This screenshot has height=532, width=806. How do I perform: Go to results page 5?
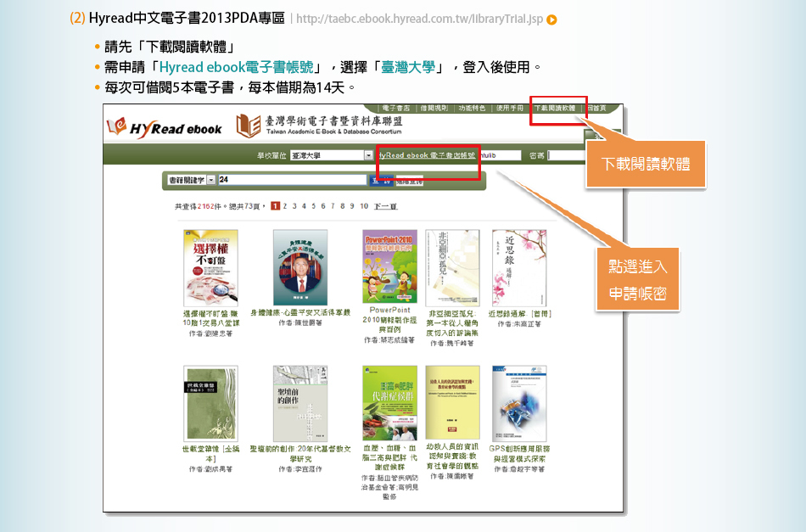(314, 206)
